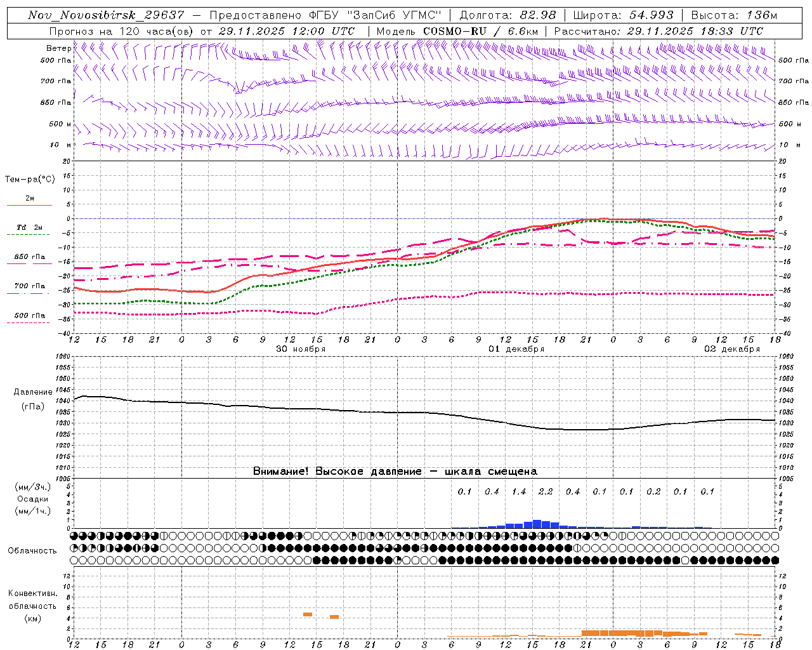Select the Высота: 136м label
The image size is (812, 650).
pos(734,15)
